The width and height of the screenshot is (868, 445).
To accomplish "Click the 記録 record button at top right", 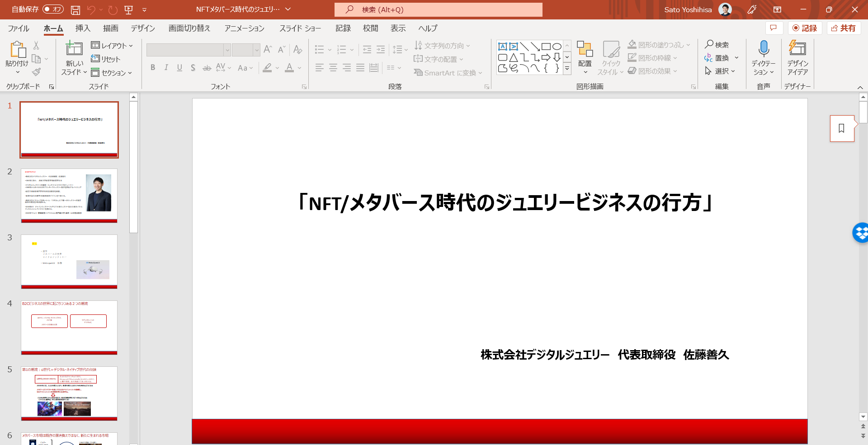I will [x=805, y=28].
